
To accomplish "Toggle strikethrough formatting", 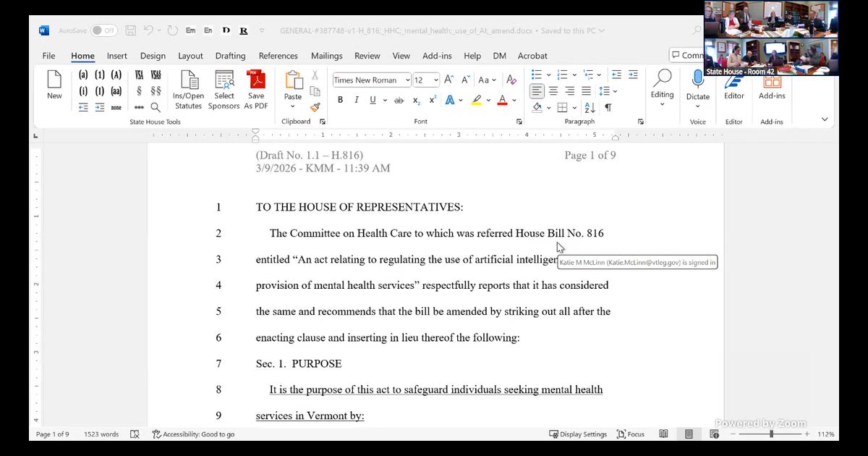I will [399, 101].
